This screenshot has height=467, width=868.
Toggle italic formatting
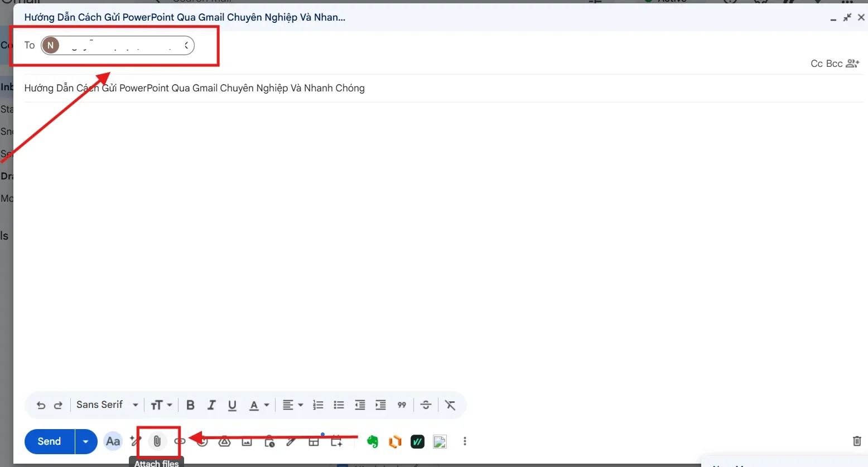point(211,405)
